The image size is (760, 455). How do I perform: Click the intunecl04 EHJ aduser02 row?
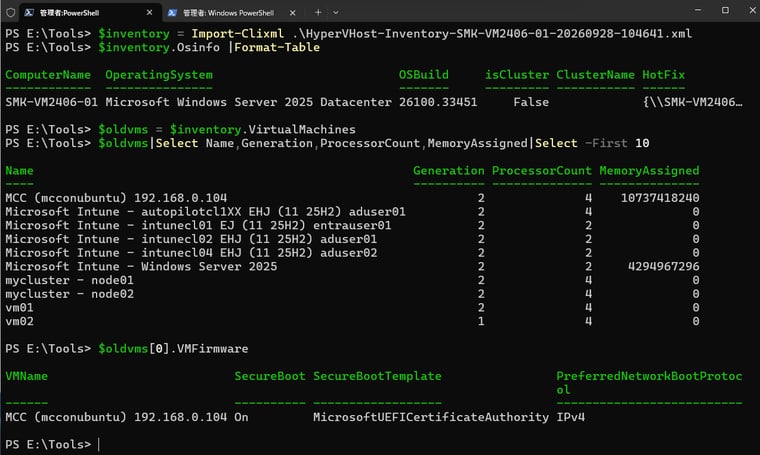click(352, 252)
